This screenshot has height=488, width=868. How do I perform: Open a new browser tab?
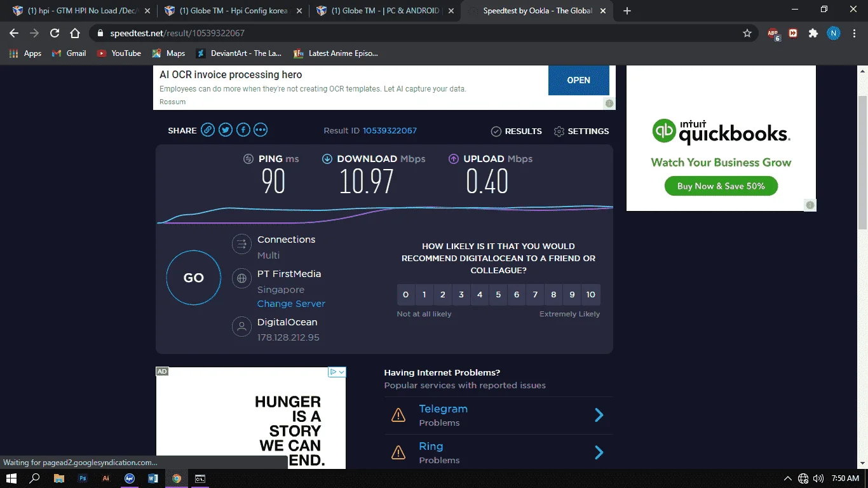[x=627, y=11]
